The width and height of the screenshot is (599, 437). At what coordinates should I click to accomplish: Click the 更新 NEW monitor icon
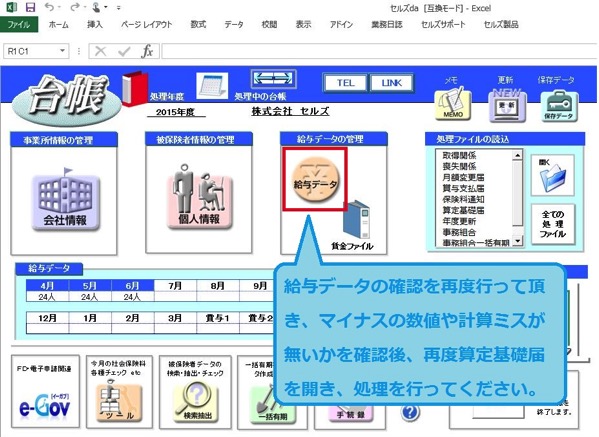point(507,105)
